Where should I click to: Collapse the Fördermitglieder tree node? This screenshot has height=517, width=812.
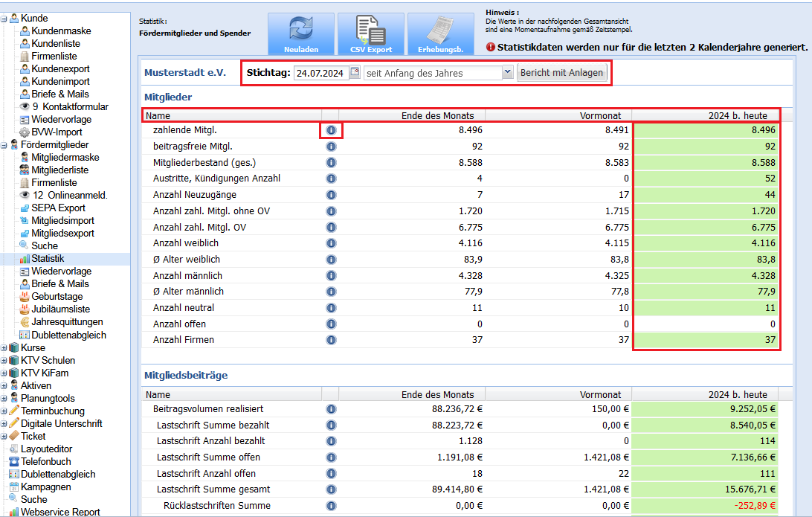click(x=4, y=145)
